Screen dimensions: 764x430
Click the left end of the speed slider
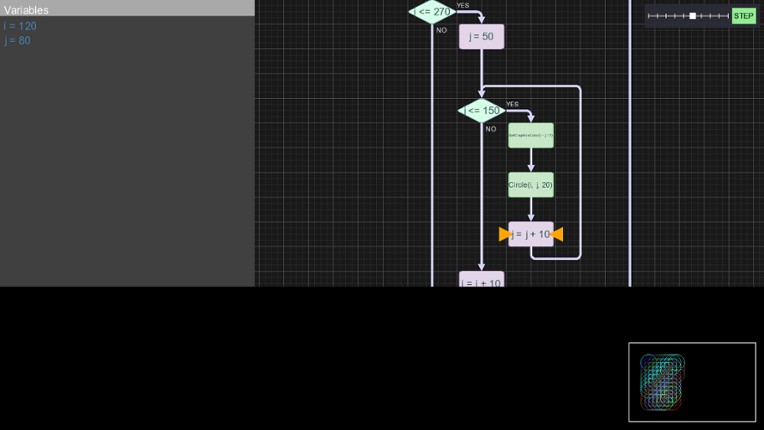tap(650, 16)
